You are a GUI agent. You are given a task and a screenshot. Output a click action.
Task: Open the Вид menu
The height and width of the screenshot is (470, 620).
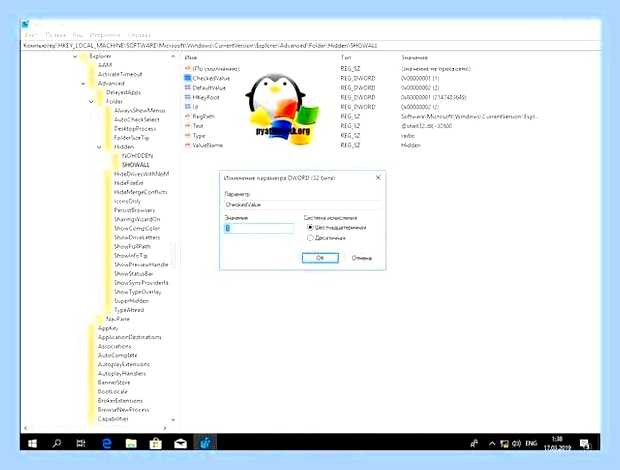(78, 35)
